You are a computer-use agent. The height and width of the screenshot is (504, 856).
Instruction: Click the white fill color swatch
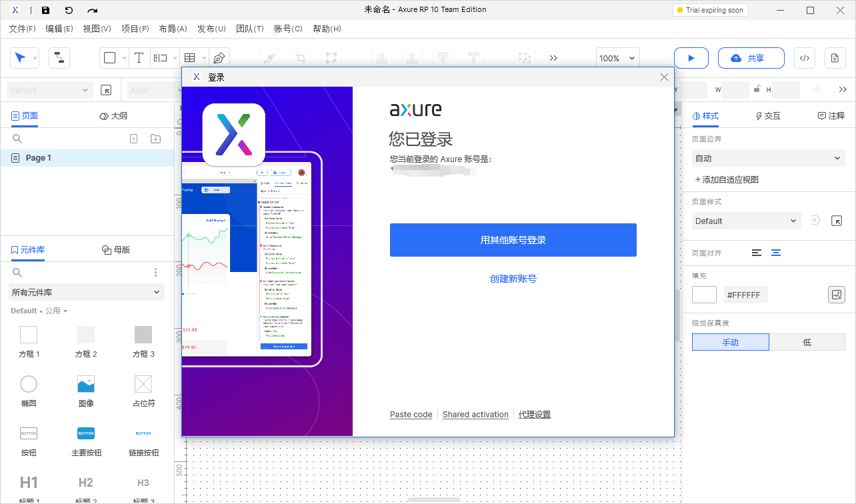[x=704, y=294]
